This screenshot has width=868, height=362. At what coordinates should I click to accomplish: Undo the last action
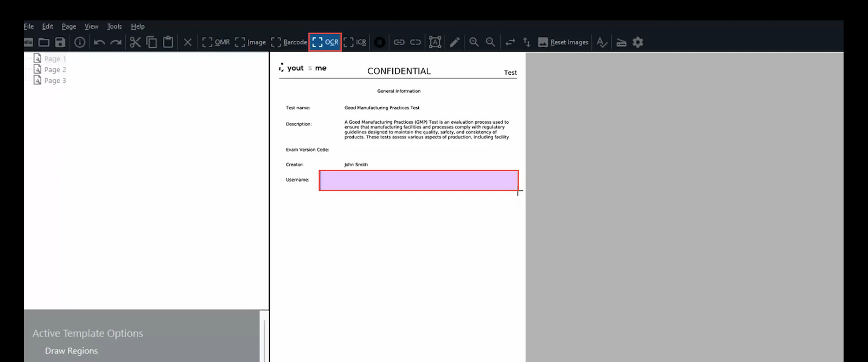[99, 42]
